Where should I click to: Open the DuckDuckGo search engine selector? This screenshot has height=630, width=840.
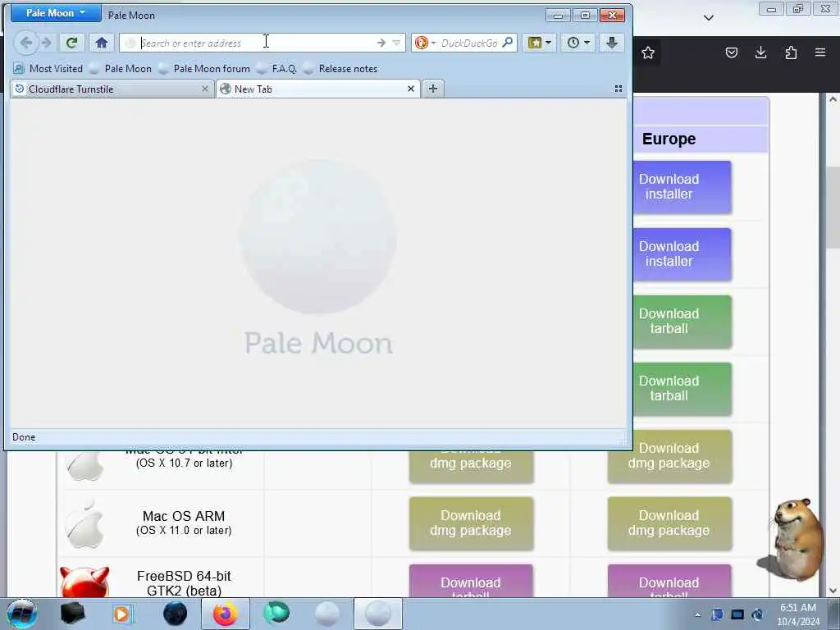click(426, 43)
